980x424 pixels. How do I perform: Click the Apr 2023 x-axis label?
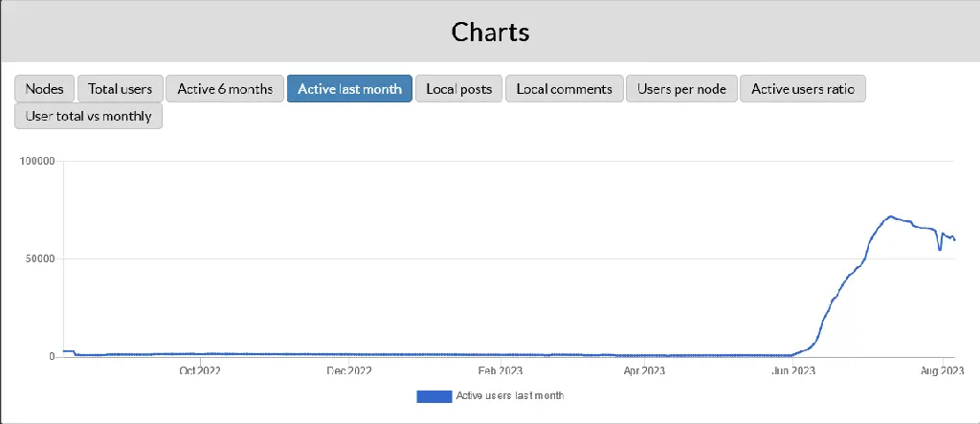pyautogui.click(x=644, y=370)
